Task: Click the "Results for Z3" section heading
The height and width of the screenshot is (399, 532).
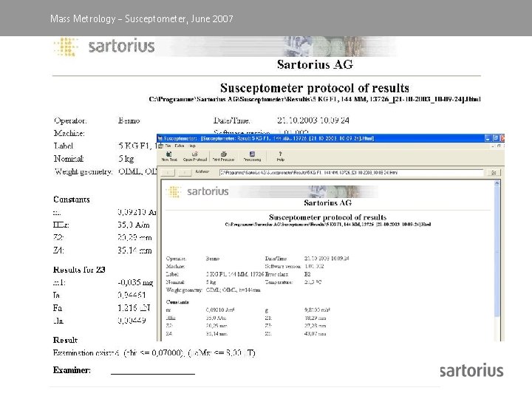Action: point(79,270)
